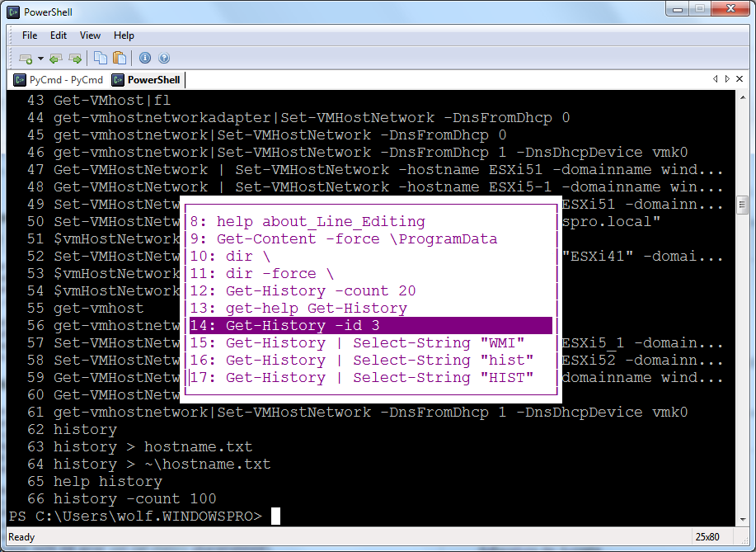
Task: Open the View menu
Action: click(x=90, y=35)
